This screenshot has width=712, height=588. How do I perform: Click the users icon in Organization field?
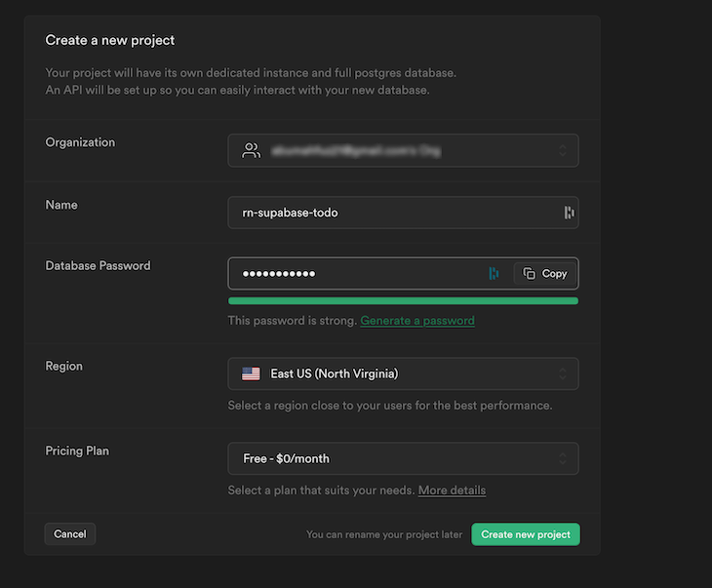[252, 150]
